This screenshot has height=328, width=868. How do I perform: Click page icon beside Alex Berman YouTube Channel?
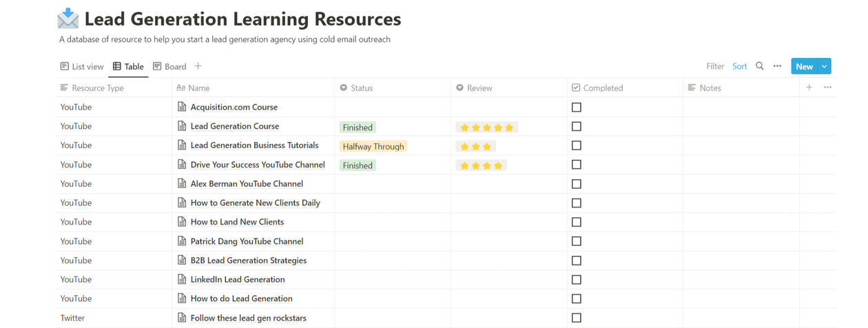coord(182,184)
